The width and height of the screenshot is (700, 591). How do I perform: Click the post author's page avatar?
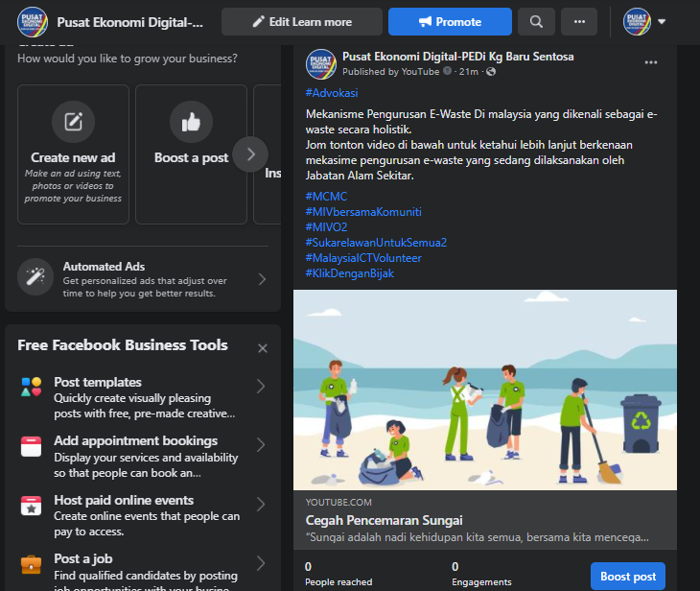point(320,64)
